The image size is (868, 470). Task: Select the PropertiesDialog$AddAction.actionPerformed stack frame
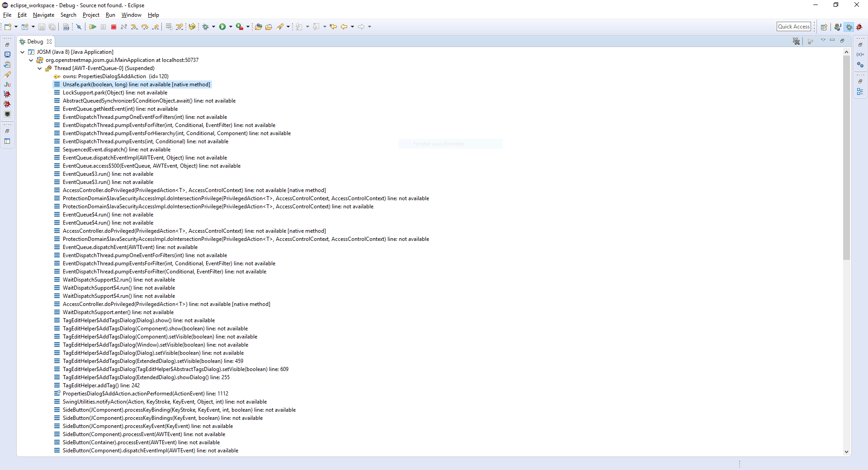[x=145, y=394]
